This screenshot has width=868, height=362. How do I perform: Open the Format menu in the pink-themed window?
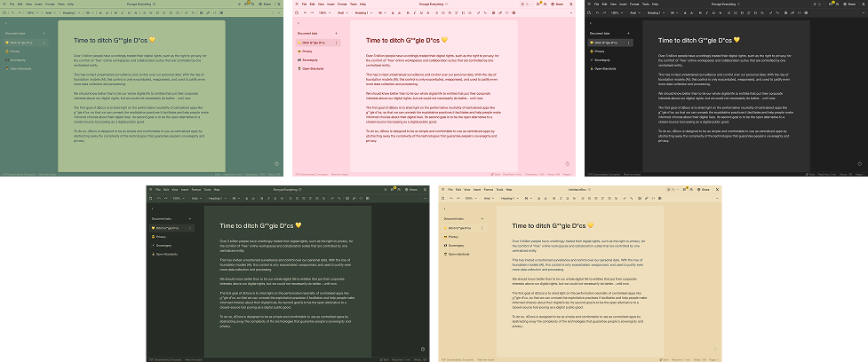coord(342,4)
